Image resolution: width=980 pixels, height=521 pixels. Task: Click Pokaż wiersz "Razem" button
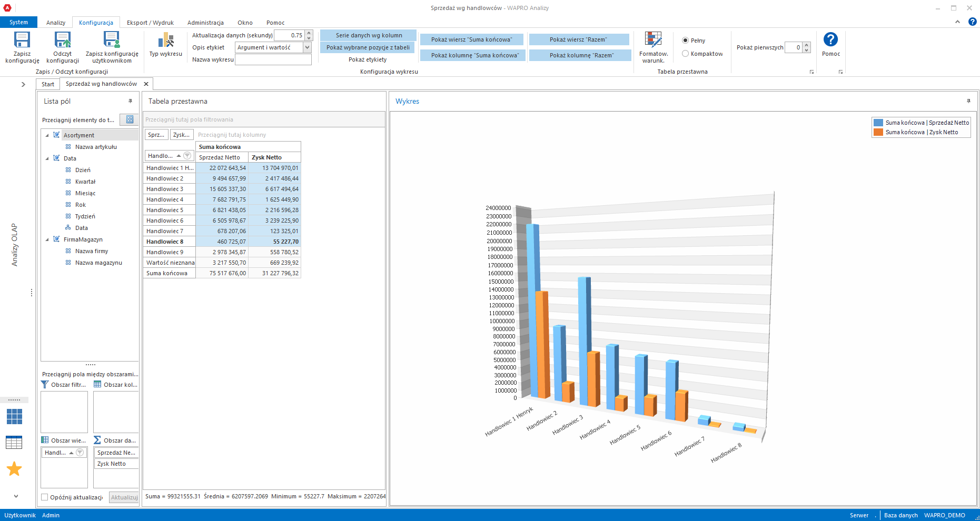point(578,39)
